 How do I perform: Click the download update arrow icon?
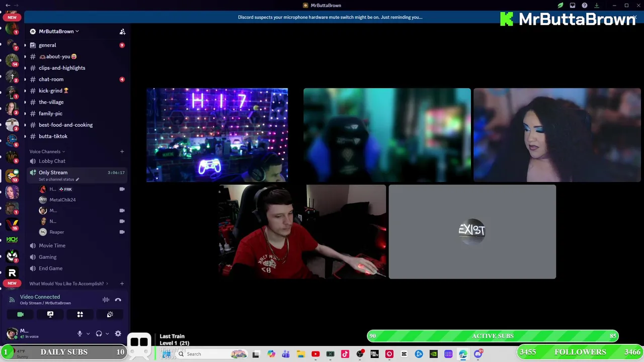597,6
